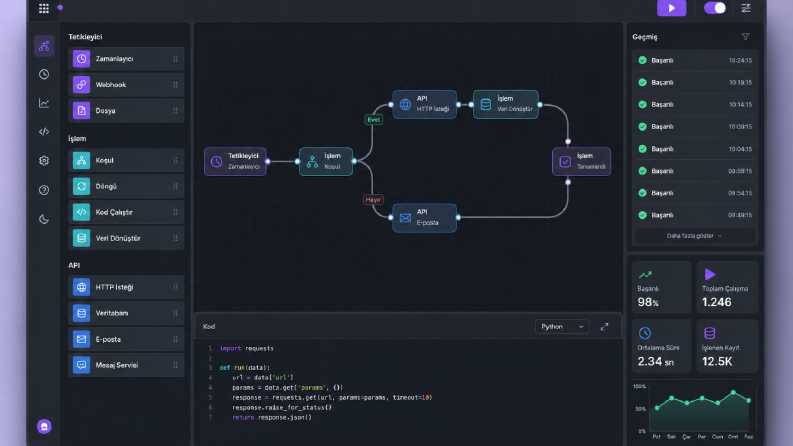Open the Başarılı run at 09:59:15

695,171
